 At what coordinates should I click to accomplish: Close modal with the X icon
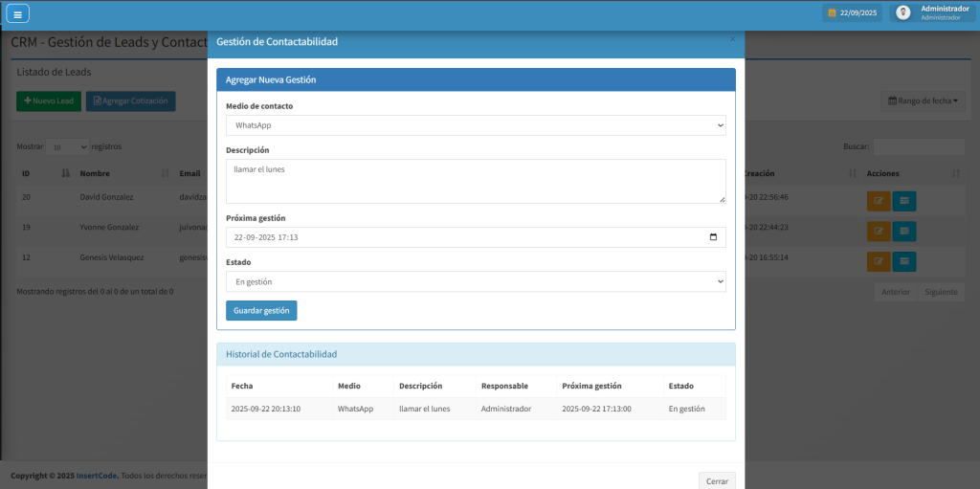pyautogui.click(x=732, y=39)
